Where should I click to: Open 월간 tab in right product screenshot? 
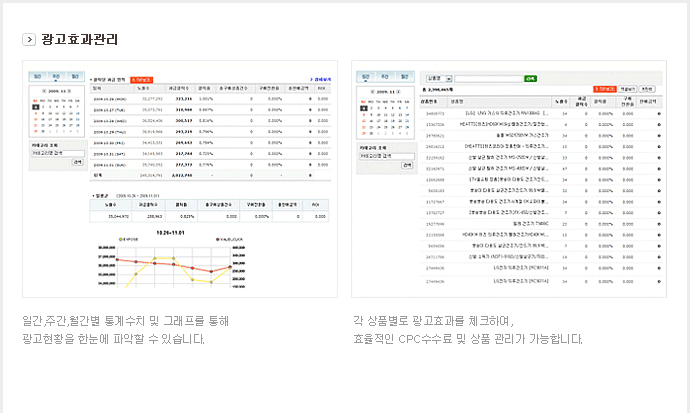point(404,76)
